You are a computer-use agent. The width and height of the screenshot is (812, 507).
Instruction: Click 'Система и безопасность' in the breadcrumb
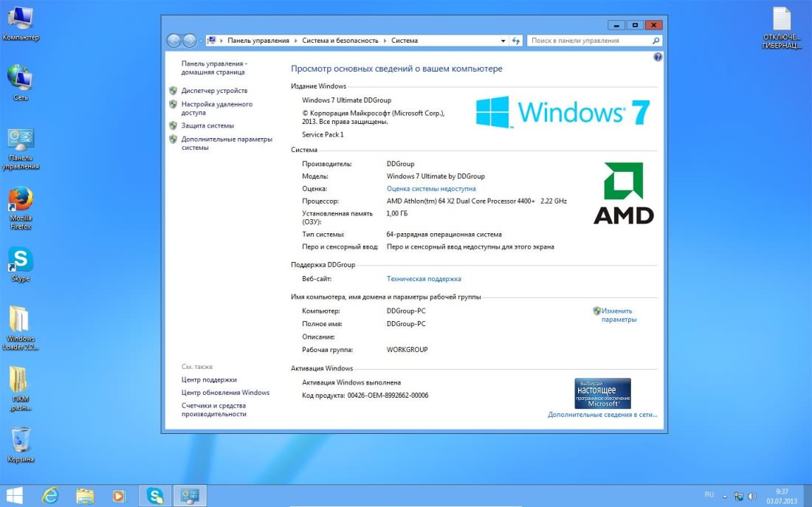[340, 41]
